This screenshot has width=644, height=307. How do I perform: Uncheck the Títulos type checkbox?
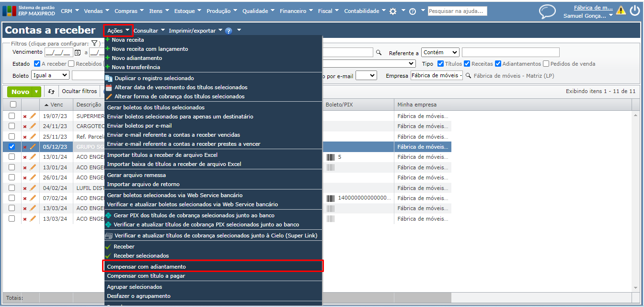[x=441, y=64]
